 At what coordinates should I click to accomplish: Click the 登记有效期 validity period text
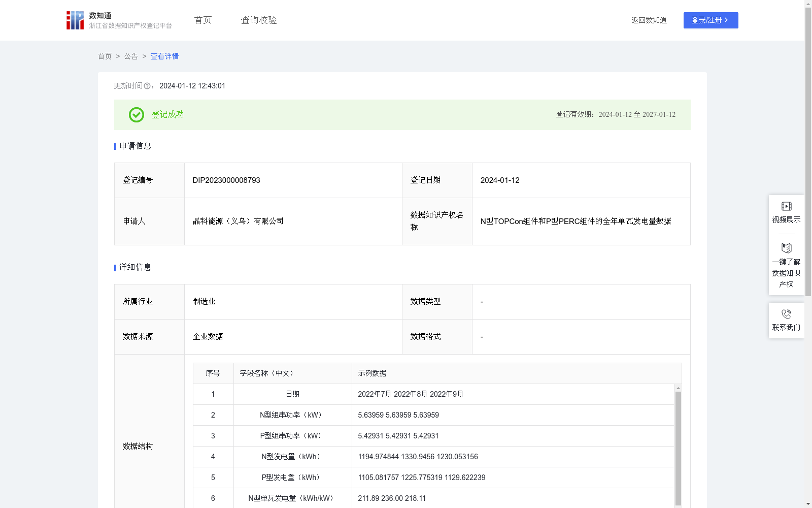click(616, 115)
